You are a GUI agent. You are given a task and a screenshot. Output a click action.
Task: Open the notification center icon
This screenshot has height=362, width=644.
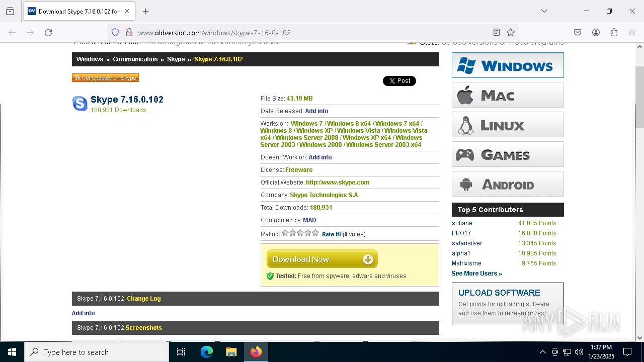627,352
